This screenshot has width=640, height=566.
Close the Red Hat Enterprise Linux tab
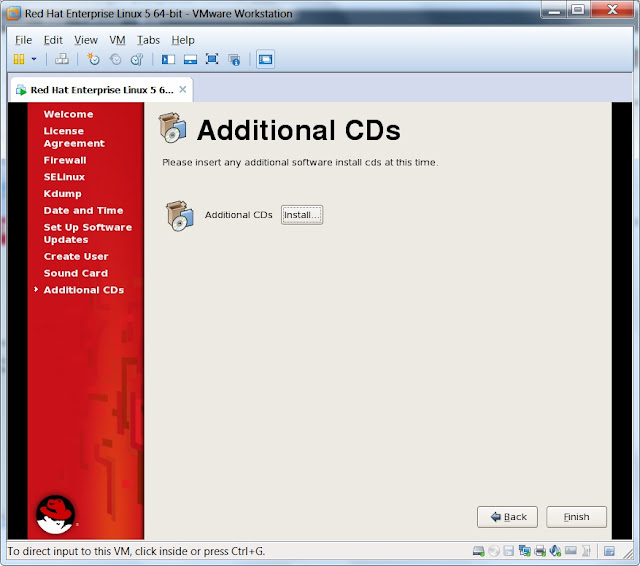(183, 89)
